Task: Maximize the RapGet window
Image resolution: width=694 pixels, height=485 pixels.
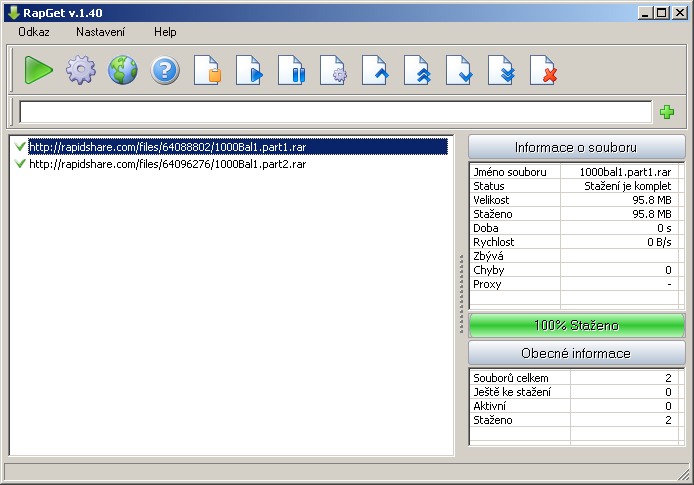Action: 662,13
